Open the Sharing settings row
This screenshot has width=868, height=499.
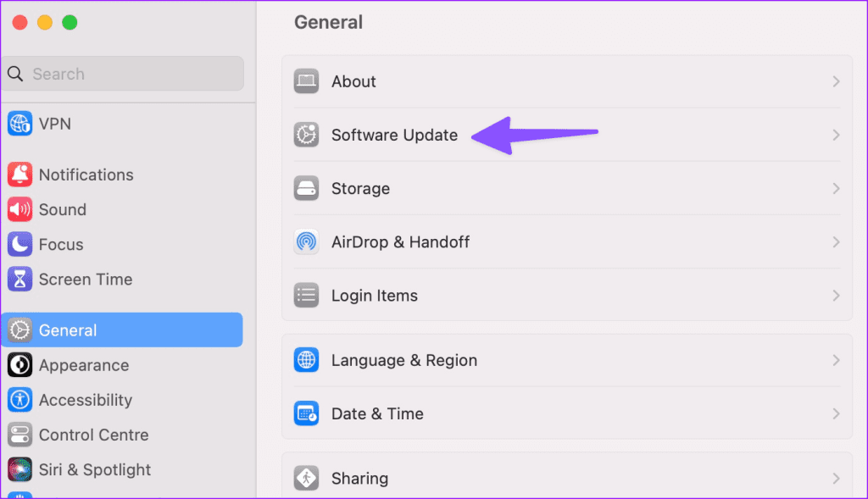pos(567,476)
